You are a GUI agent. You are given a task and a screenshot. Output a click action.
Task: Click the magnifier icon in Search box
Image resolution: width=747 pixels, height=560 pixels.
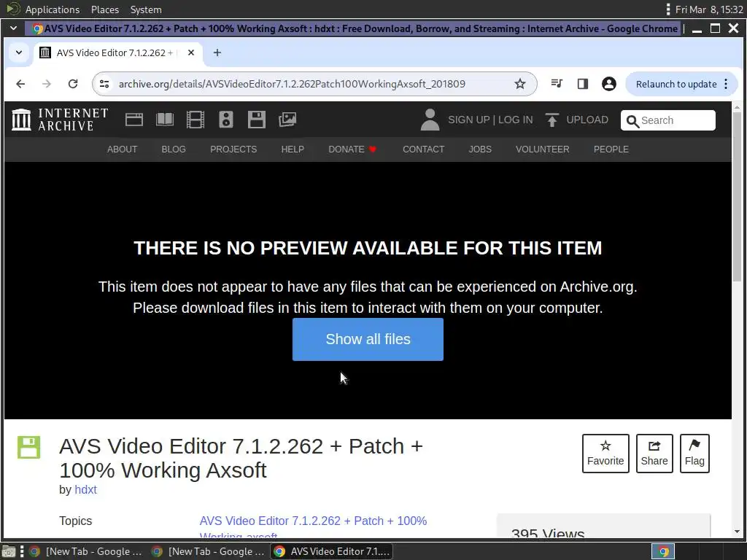click(632, 122)
